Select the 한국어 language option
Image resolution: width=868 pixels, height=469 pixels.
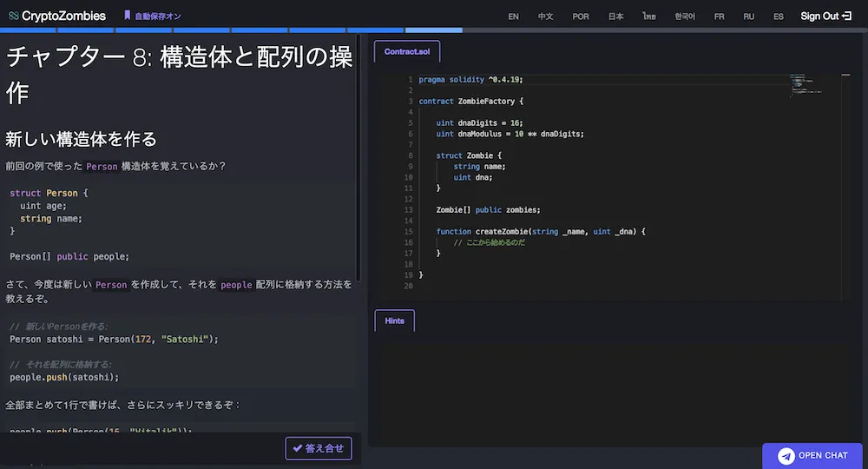[x=685, y=17]
